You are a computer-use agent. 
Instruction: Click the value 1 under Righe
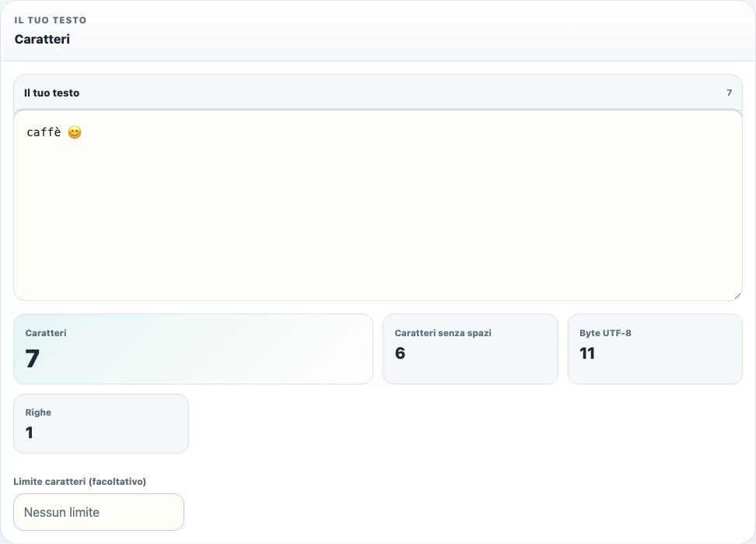click(30, 433)
